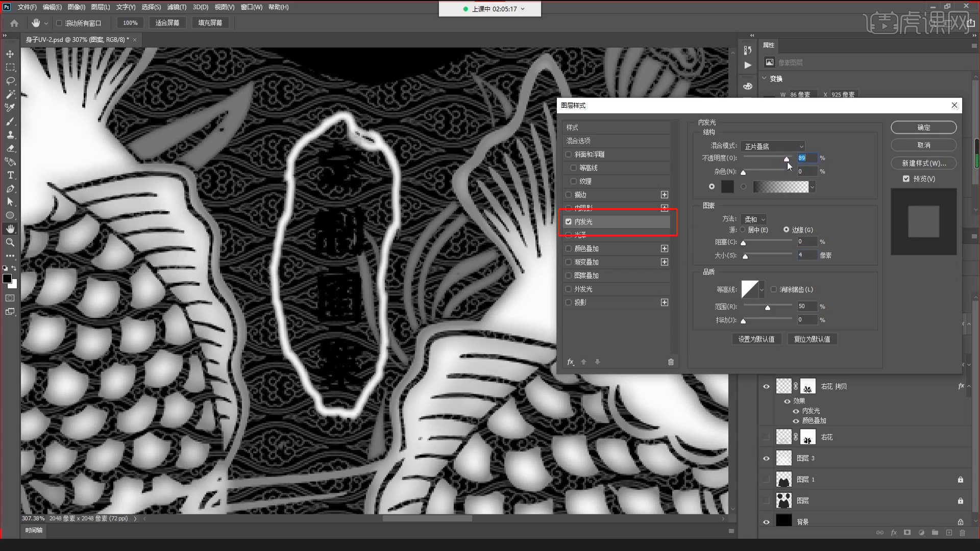The width and height of the screenshot is (980, 551).
Task: Click the foreground color swatch in toolbar
Action: [x=7, y=279]
